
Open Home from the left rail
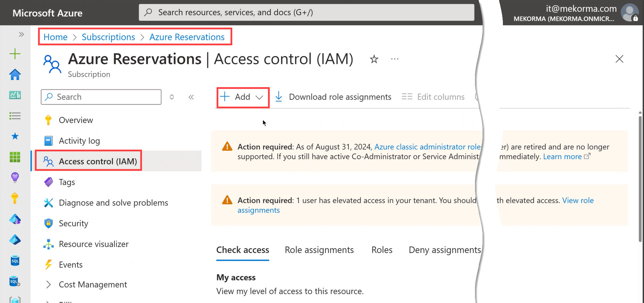15,75
